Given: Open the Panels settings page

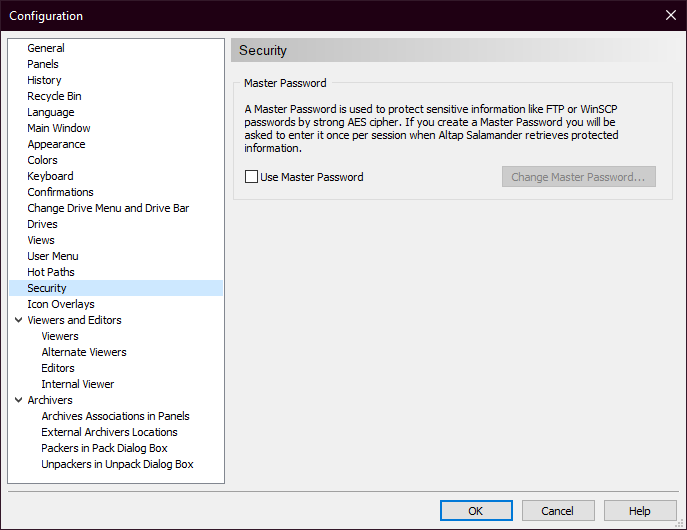Looking at the screenshot, I should pyautogui.click(x=43, y=64).
